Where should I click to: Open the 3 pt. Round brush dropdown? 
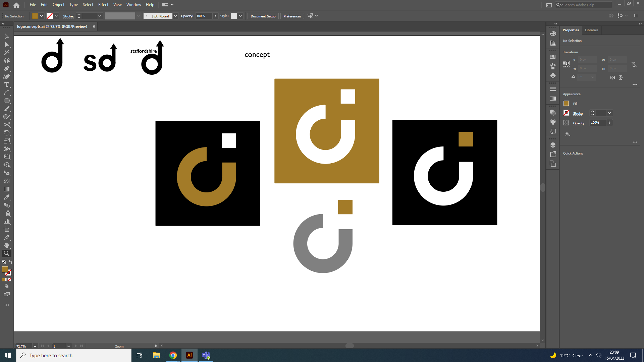coord(175,16)
